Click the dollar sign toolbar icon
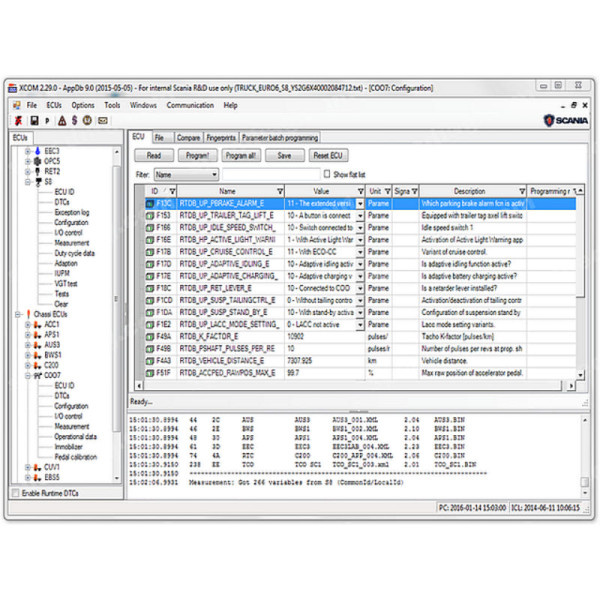600x600 pixels. click(75, 119)
